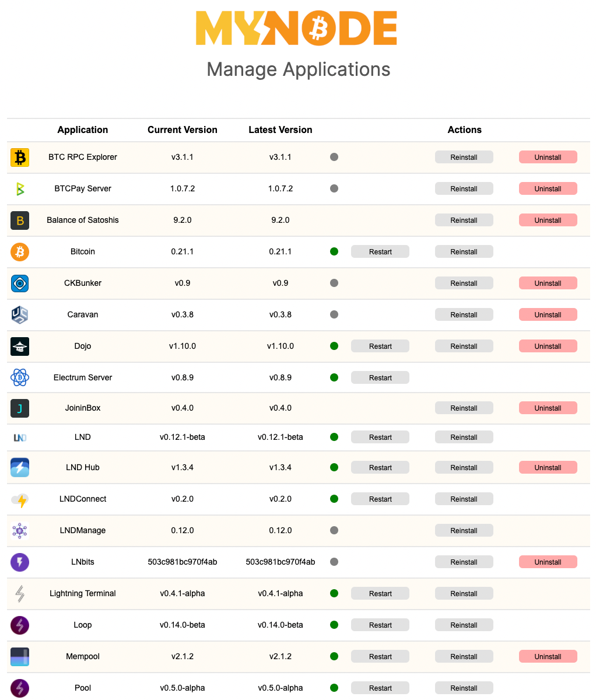Click the BTCPay Server app icon
The image size is (596, 700).
click(20, 189)
